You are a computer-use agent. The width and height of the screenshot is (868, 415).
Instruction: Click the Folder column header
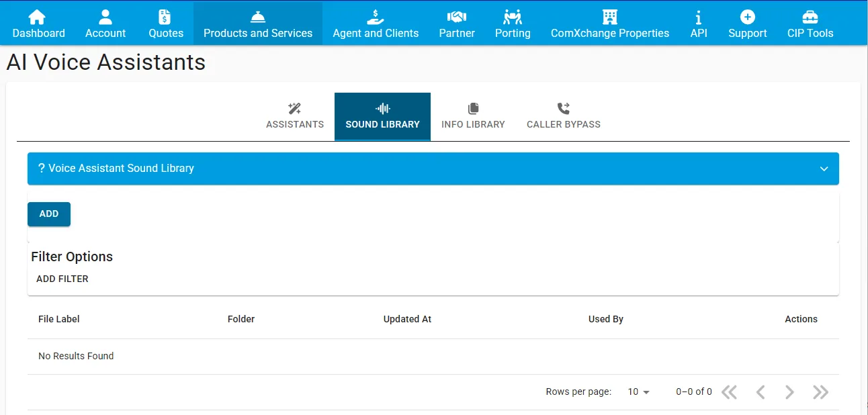[x=241, y=319]
